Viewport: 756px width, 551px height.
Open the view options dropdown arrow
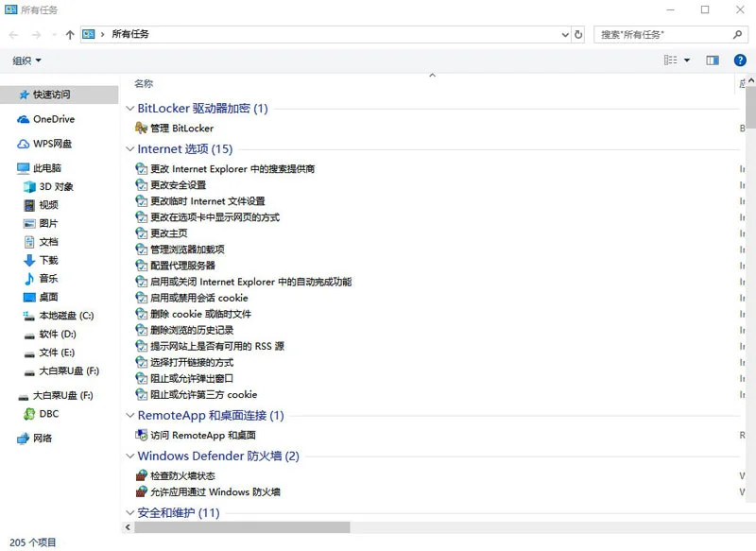[687, 60]
